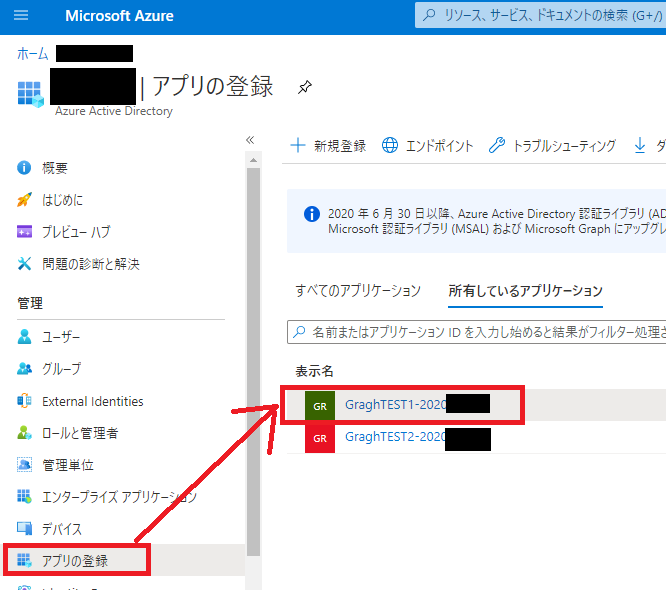
Task: Pin the アプリの登録 blade
Action: (x=305, y=87)
